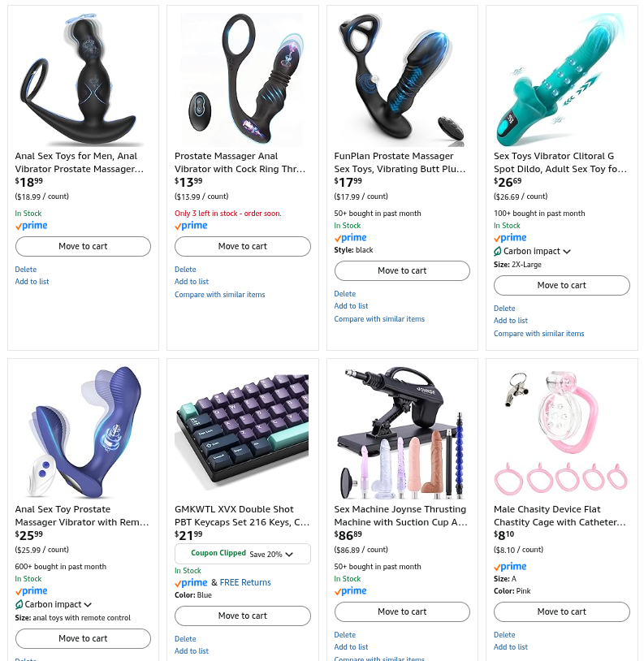Move the $8.10 pink item to cart
This screenshot has width=644, height=661.
pos(561,611)
